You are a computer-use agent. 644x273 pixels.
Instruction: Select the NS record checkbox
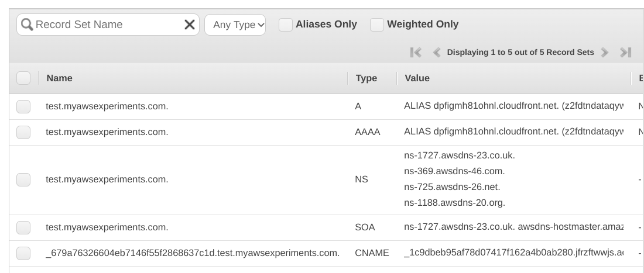coord(23,179)
